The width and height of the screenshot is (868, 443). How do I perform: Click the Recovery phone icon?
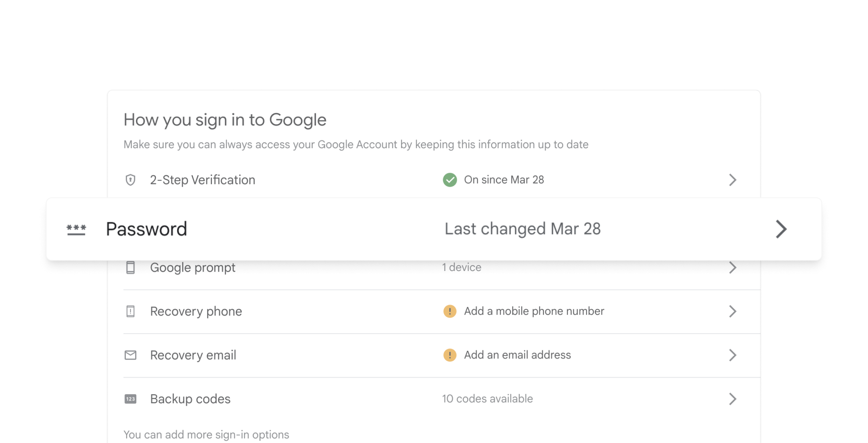(x=130, y=311)
